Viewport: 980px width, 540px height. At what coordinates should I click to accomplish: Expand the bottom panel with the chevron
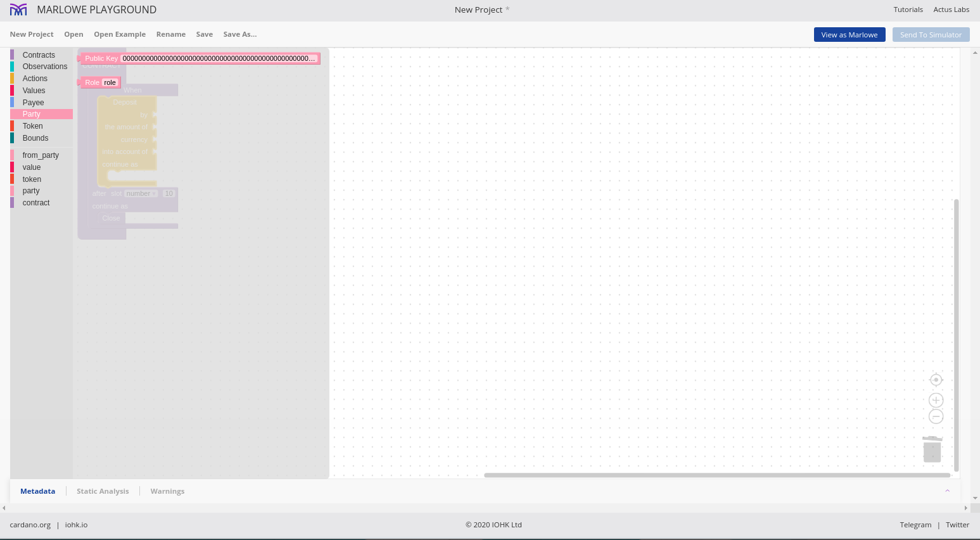click(x=947, y=491)
